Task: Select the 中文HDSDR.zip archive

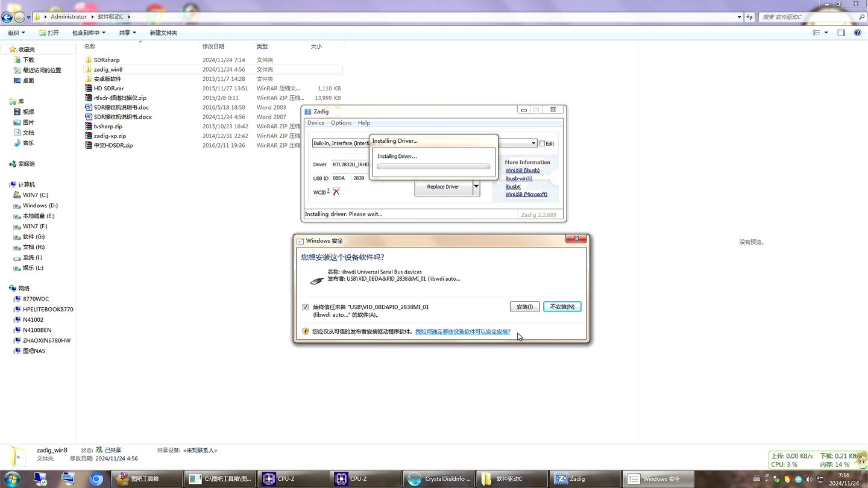Action: click(113, 145)
